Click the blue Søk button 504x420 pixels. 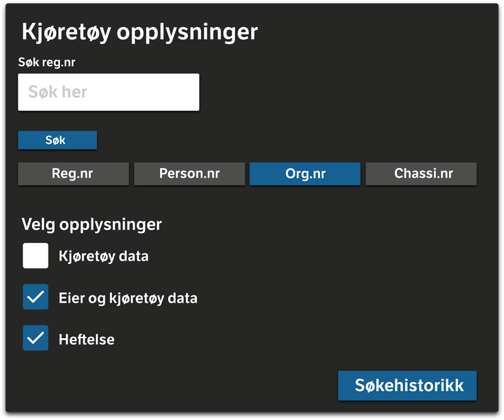coord(57,140)
